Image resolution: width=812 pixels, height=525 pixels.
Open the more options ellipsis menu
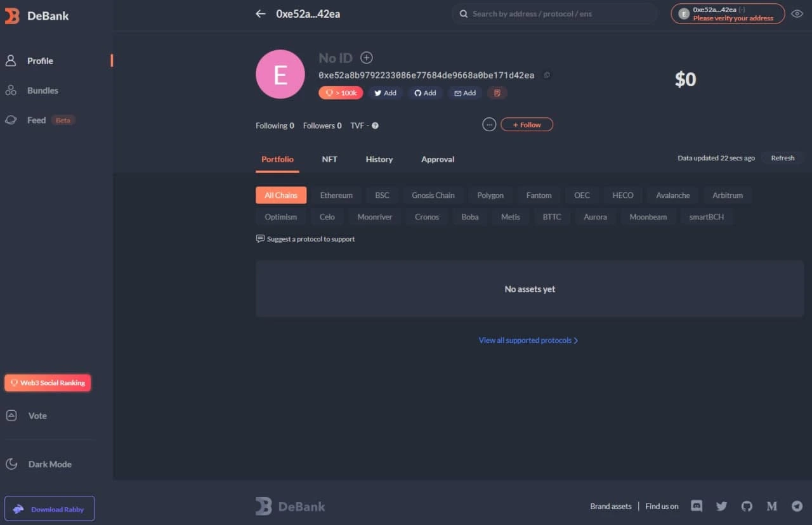click(x=489, y=124)
